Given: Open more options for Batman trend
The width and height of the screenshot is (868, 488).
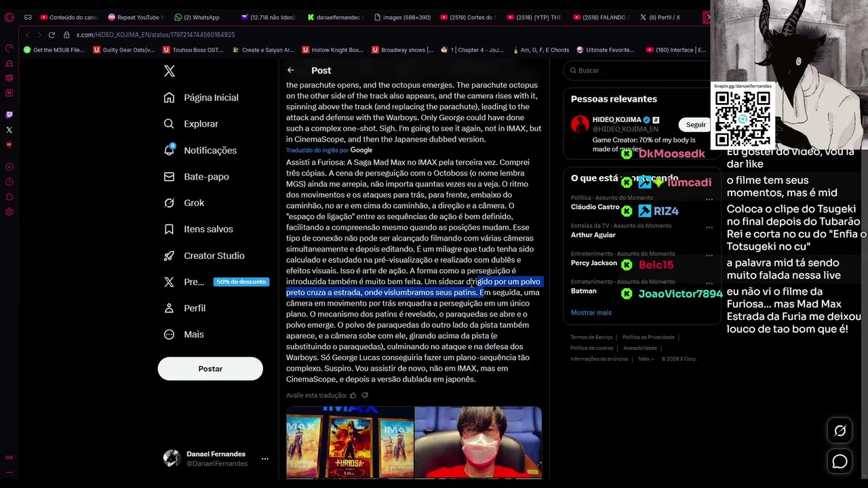Looking at the screenshot, I should [709, 284].
